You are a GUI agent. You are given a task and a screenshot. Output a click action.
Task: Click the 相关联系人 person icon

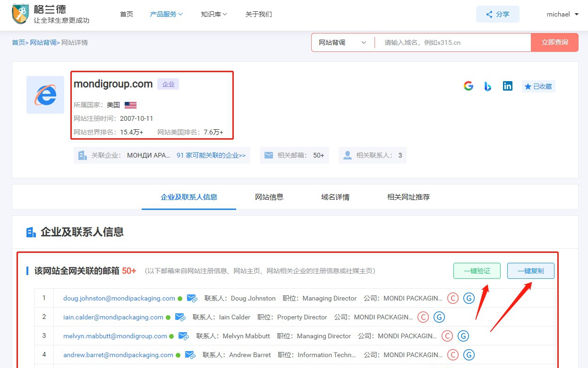(x=348, y=155)
